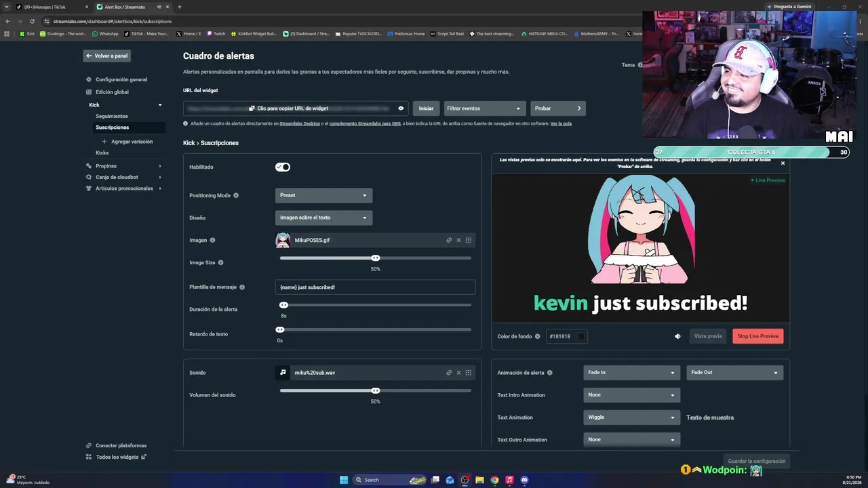868x488 pixels.
Task: Open the Diseño layout dropdown
Action: (323, 218)
